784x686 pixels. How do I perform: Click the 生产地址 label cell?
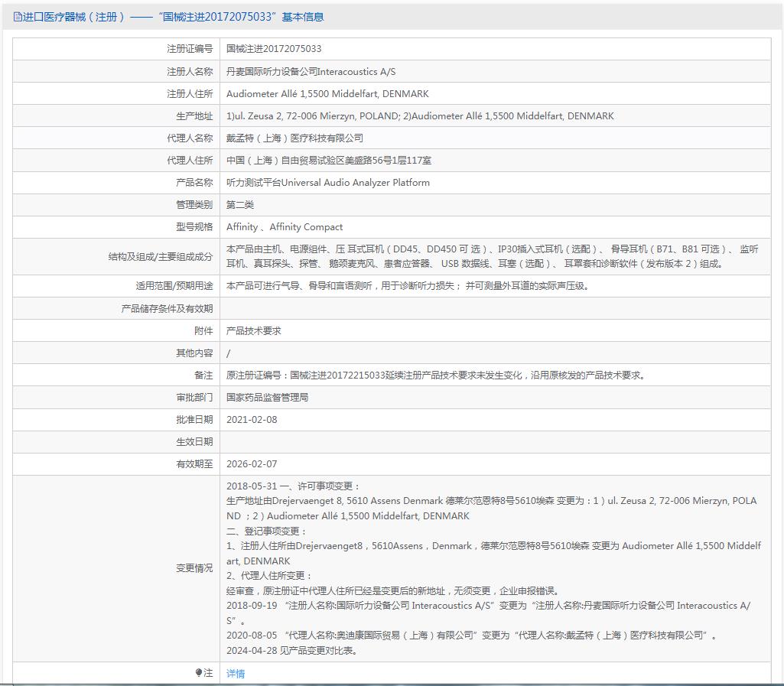coord(116,115)
